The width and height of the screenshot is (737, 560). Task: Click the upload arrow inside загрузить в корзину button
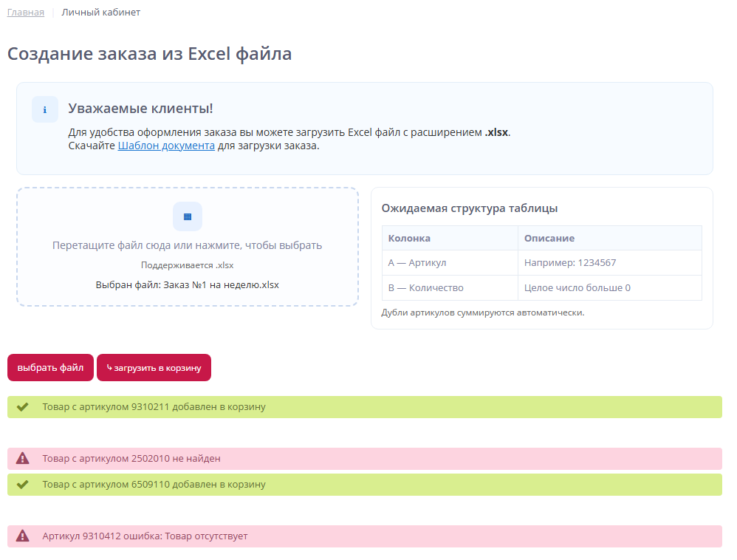click(x=109, y=367)
